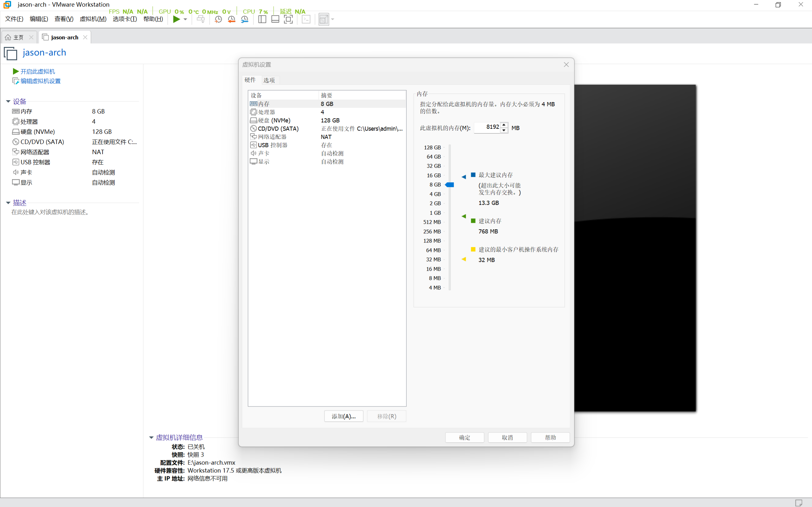Screen dimensions: 812x507
Task: Click 确定 button
Action: [x=465, y=438]
